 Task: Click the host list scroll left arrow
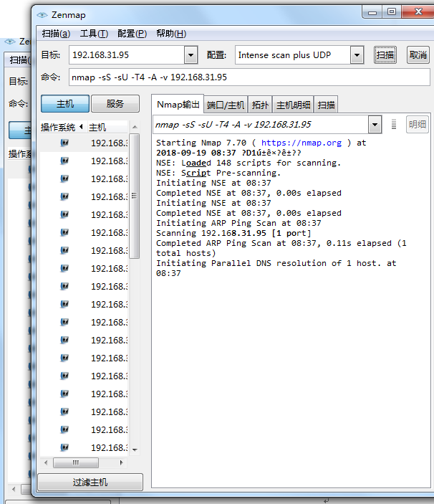[x=46, y=462]
